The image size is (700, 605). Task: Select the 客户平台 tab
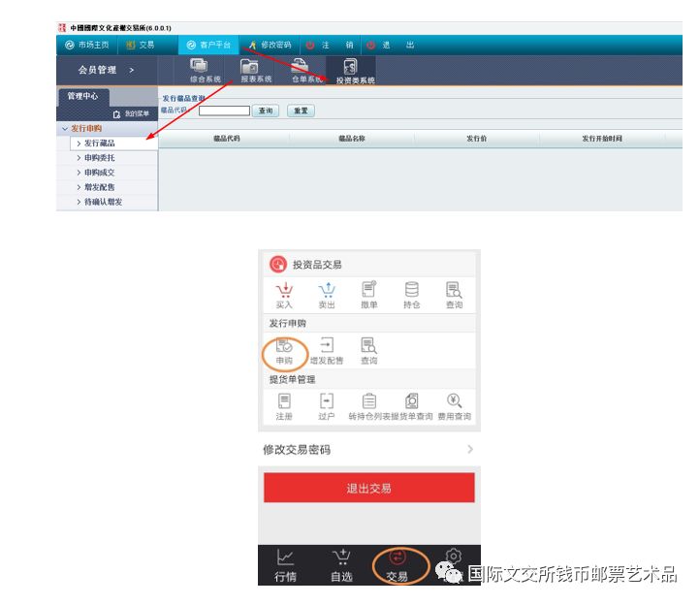tap(208, 45)
